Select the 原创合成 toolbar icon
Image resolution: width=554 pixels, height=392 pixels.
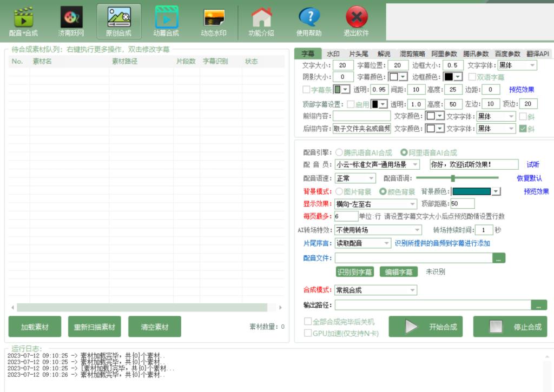(118, 22)
